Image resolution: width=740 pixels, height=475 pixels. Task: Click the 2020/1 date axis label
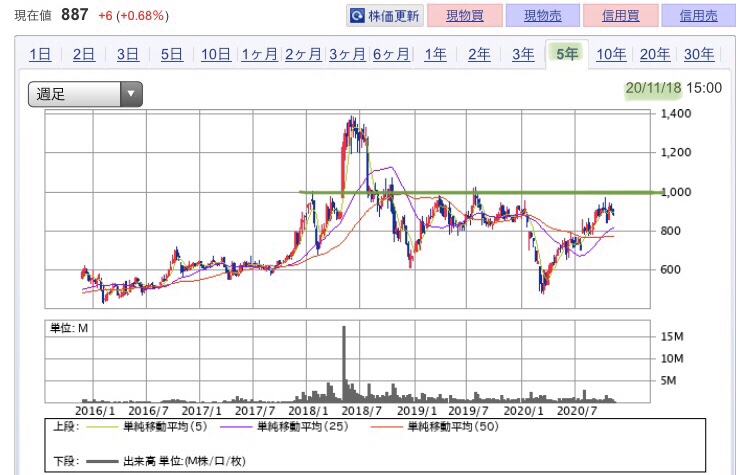(x=523, y=411)
